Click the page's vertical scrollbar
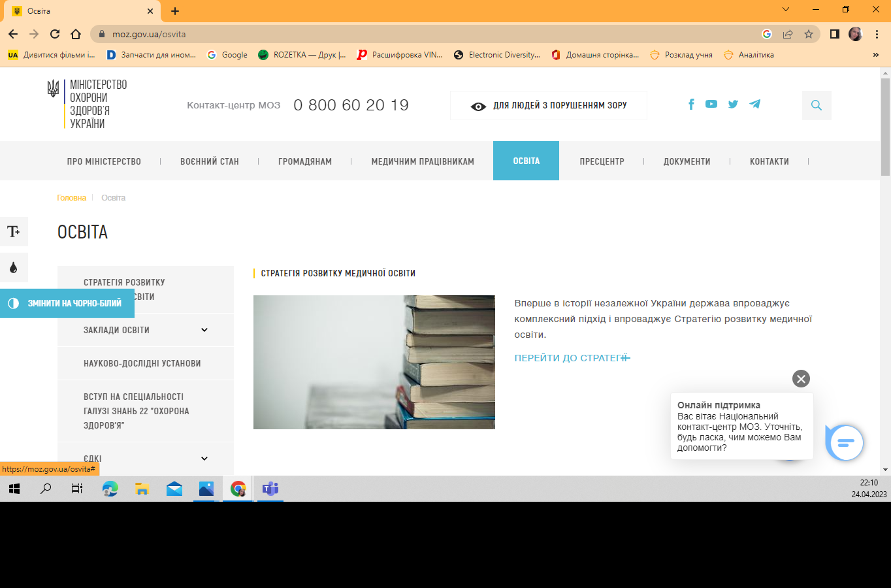The image size is (891, 588). [x=885, y=261]
